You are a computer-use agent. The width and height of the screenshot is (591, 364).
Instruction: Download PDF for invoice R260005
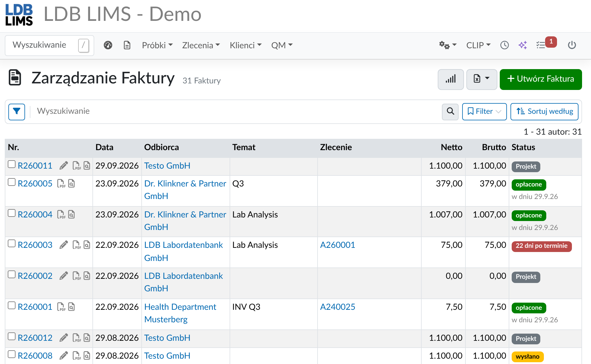click(61, 183)
